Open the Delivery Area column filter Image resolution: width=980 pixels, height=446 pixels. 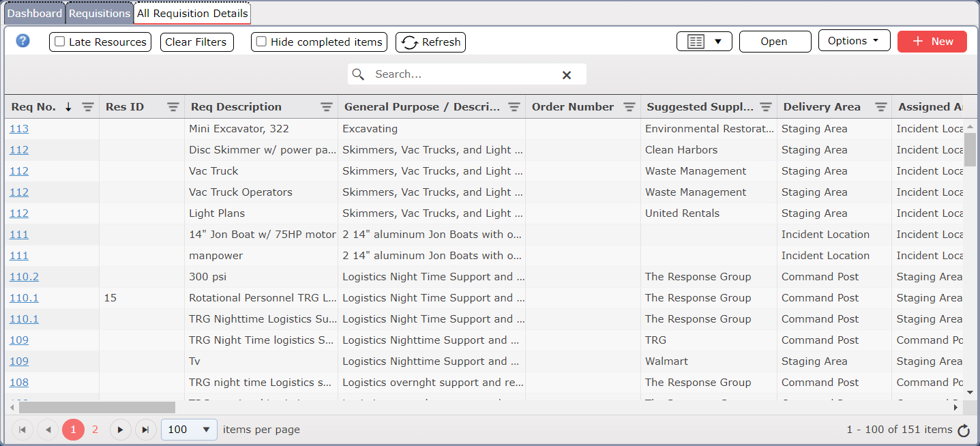tap(880, 107)
